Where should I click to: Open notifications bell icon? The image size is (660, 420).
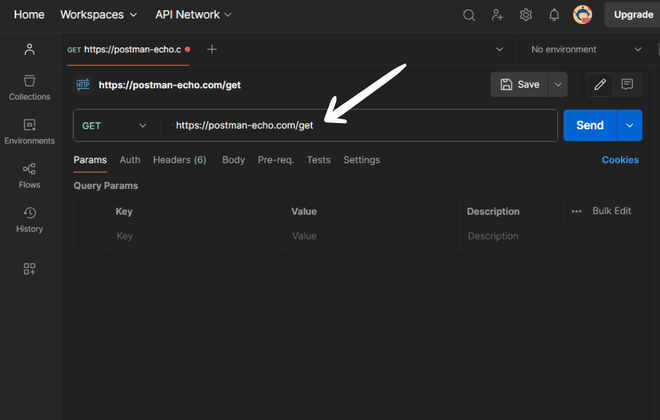click(x=554, y=15)
